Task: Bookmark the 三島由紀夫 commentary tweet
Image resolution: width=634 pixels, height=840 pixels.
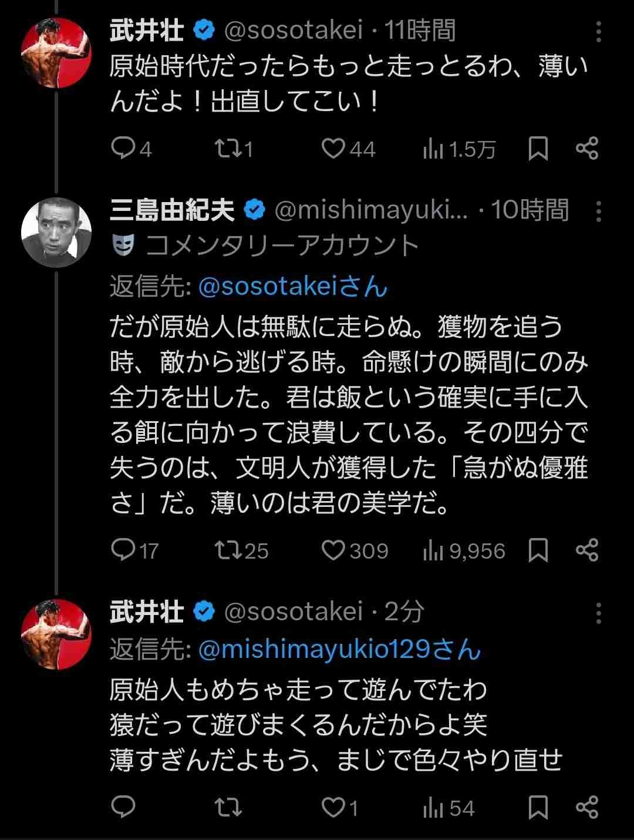Action: click(x=538, y=550)
